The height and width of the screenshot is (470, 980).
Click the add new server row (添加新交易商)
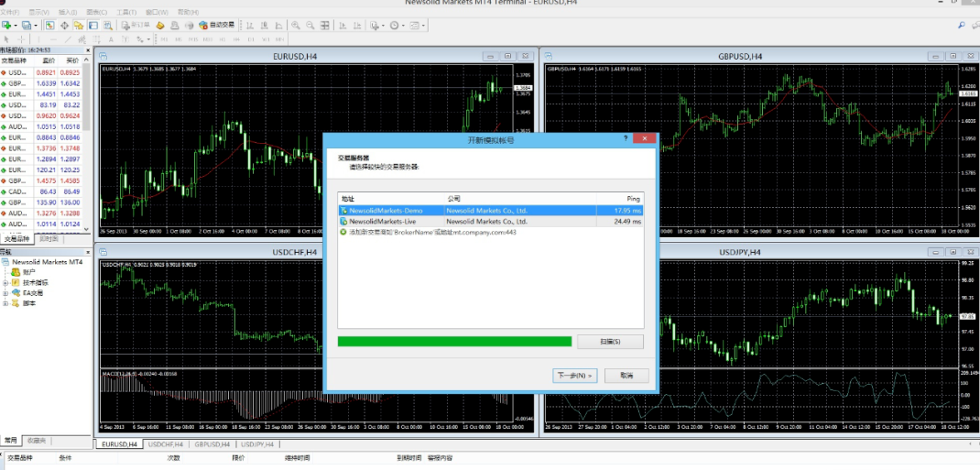tap(491, 232)
